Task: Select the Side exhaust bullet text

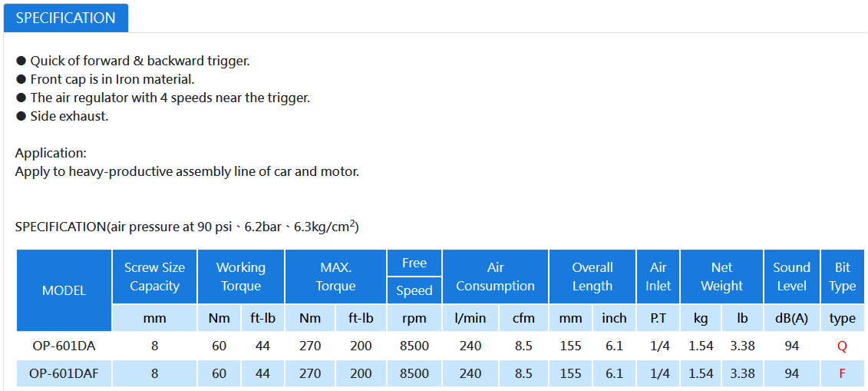Action: (x=68, y=117)
